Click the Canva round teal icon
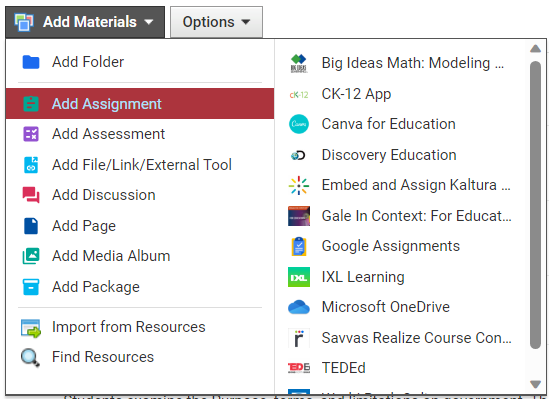The height and width of the screenshot is (399, 549). [x=299, y=124]
